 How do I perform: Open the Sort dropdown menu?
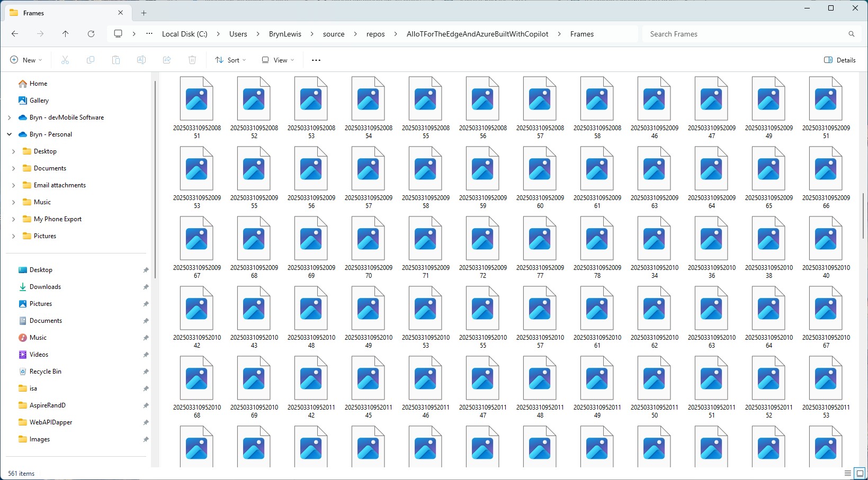pyautogui.click(x=230, y=60)
